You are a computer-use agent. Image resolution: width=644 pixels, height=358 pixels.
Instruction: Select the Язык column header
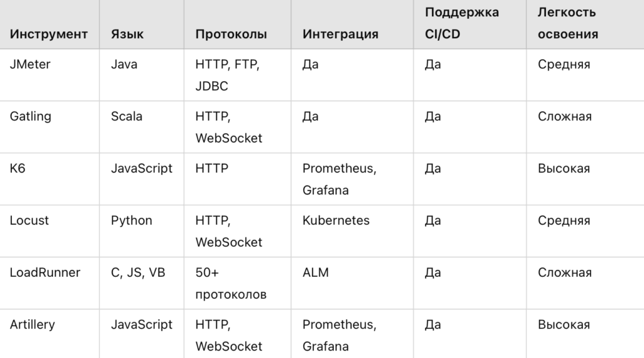click(x=127, y=34)
